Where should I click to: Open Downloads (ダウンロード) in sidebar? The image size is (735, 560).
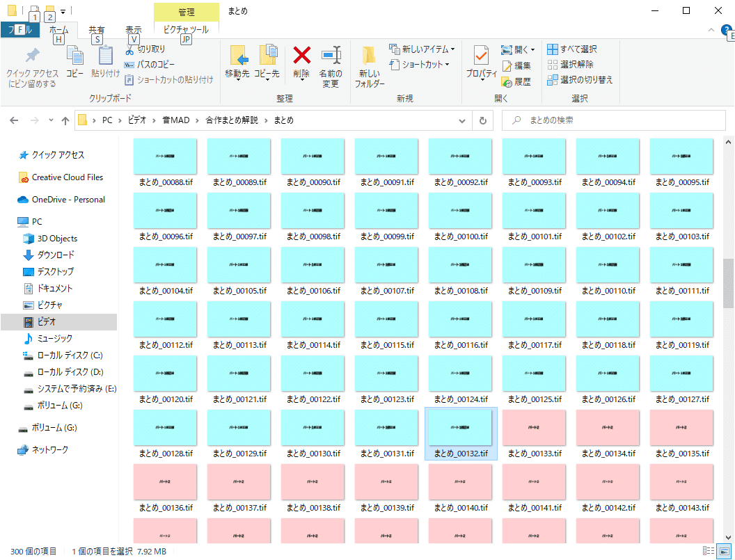49,255
